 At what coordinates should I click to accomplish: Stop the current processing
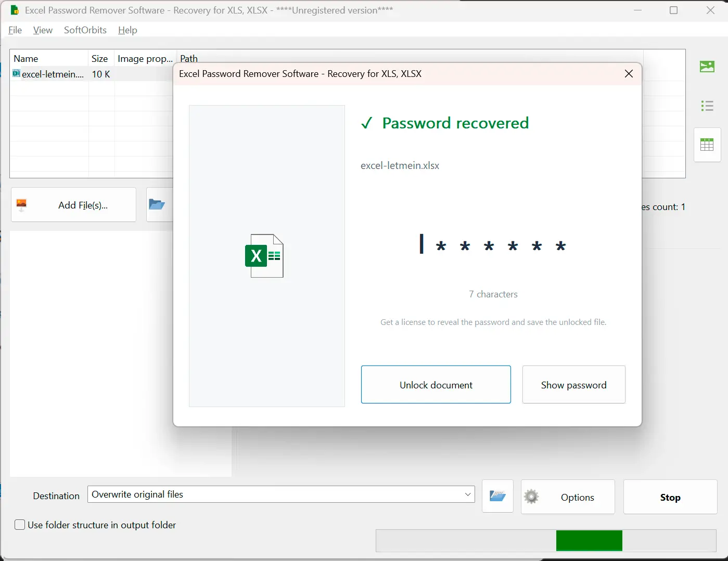670,497
